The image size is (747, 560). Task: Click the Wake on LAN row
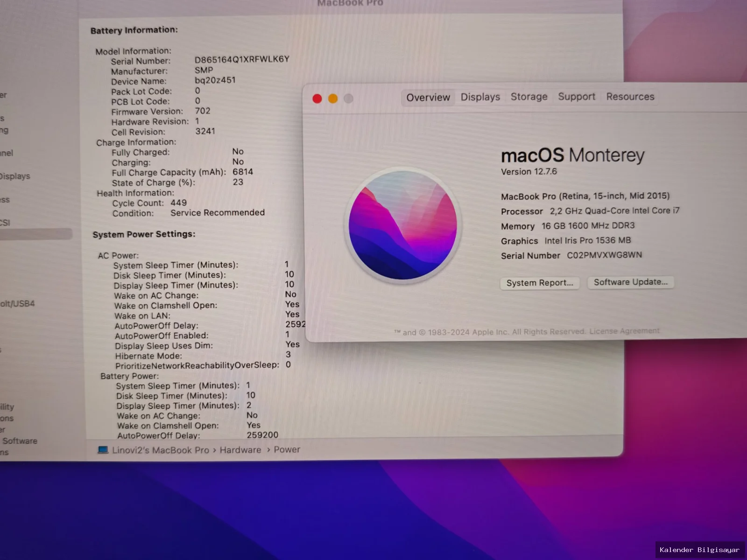point(207,315)
